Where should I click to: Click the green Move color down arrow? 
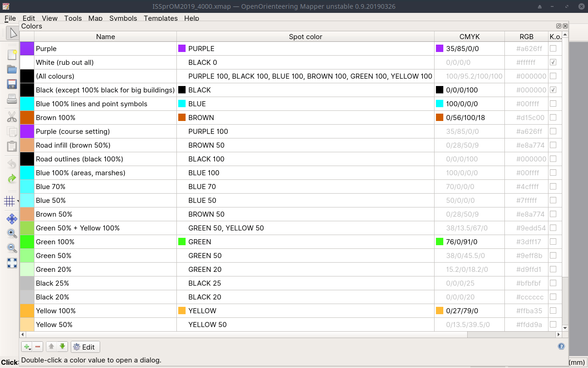62,347
